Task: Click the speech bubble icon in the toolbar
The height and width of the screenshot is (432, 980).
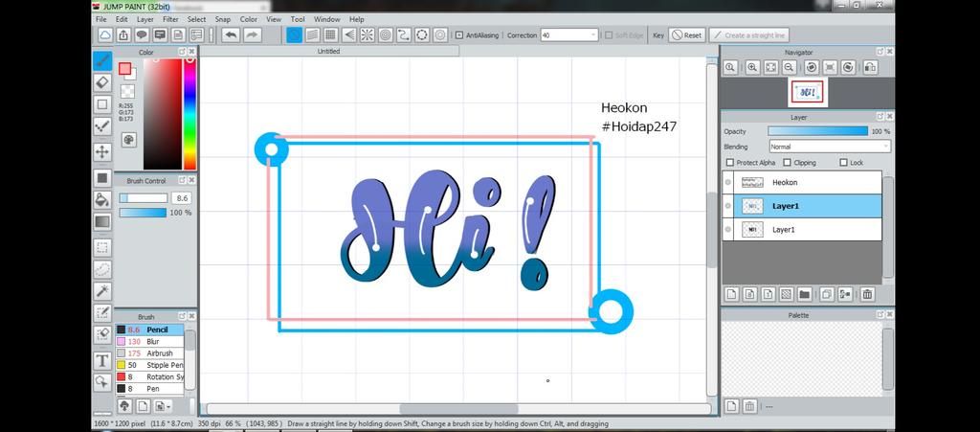Action: pos(142,35)
